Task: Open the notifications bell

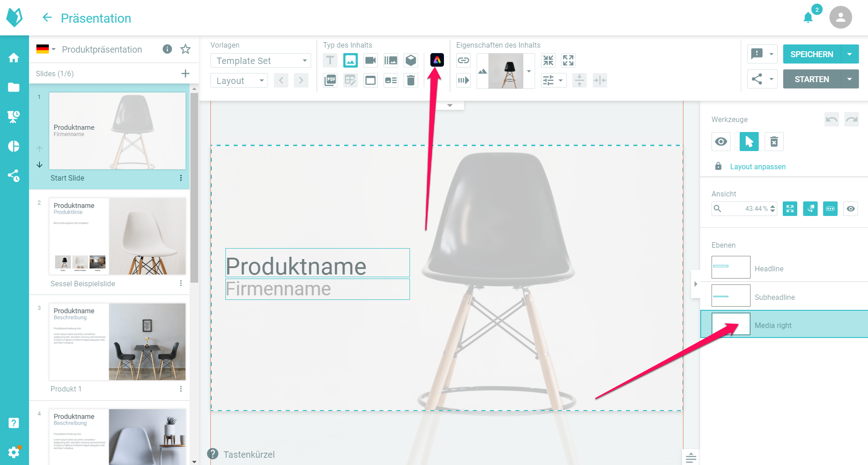Action: [808, 18]
